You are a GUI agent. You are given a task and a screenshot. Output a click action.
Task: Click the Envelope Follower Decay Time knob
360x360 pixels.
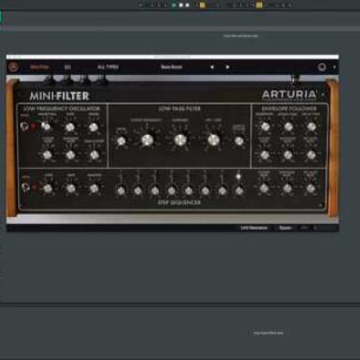click(311, 127)
